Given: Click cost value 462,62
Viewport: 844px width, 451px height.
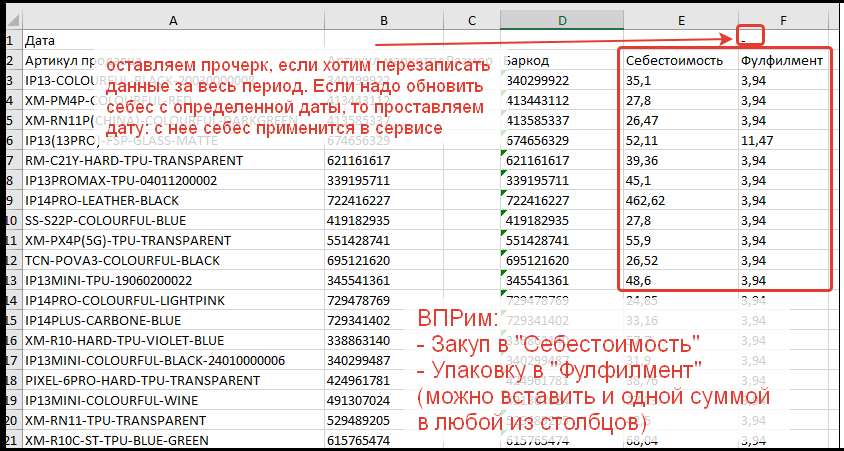Looking at the screenshot, I should tap(681, 200).
